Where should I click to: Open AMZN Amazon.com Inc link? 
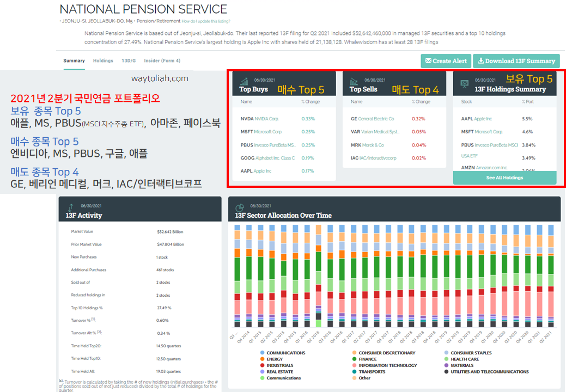pos(484,168)
